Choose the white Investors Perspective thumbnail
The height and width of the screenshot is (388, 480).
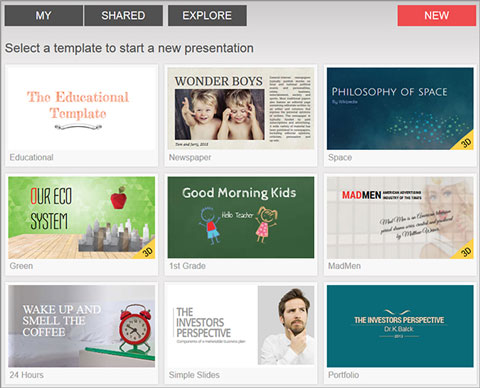coord(241,326)
